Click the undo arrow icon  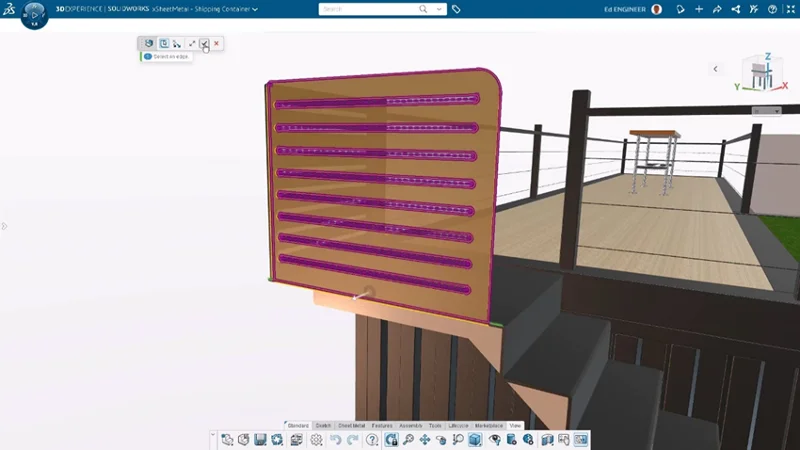[336, 440]
